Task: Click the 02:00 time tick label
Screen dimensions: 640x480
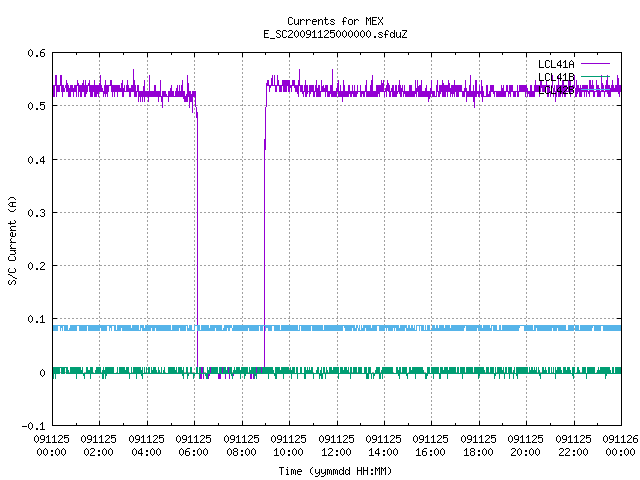Action: pyautogui.click(x=98, y=452)
